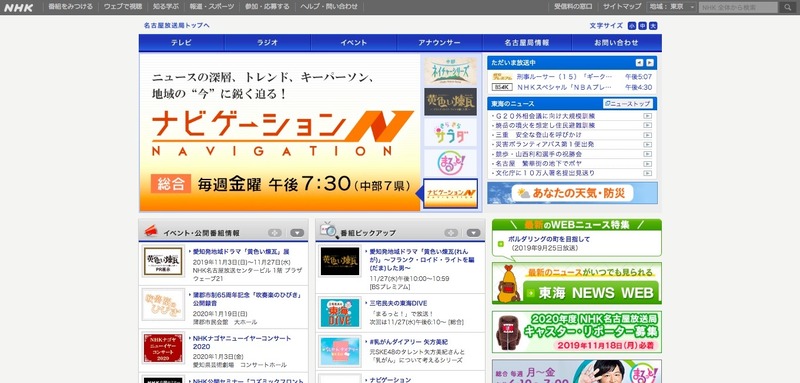The image size is (800, 383).
Task: Open #乳がんダイアリー 矢方美紀 link
Action: tap(409, 342)
